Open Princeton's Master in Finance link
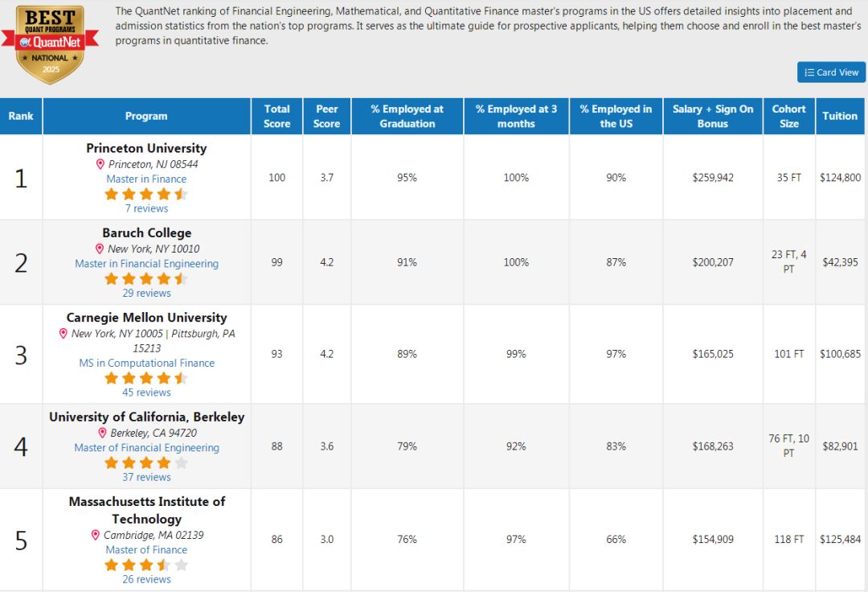868x592 pixels. point(146,179)
